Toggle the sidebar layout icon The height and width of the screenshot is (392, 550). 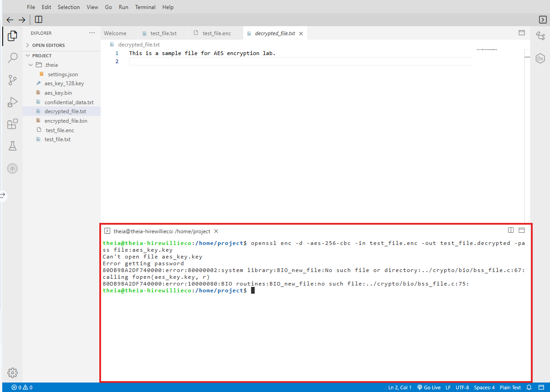point(38,19)
